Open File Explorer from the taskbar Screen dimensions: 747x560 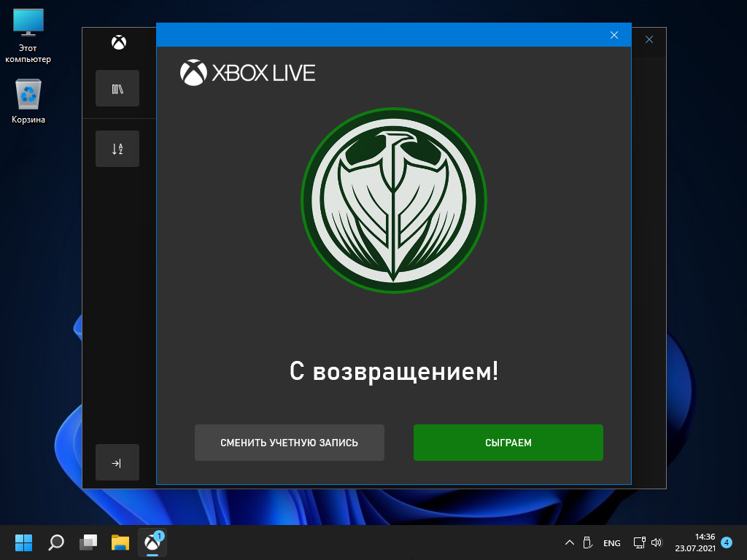(x=120, y=542)
